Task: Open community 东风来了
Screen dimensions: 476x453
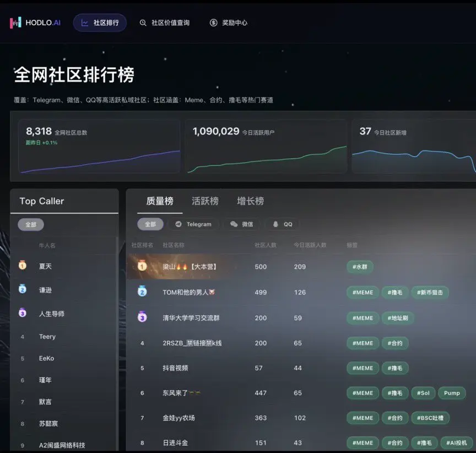Action: [x=181, y=393]
